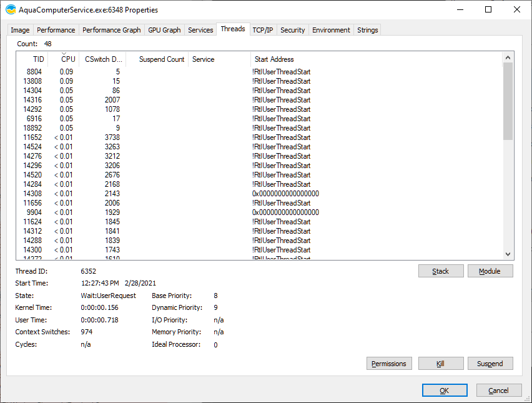Viewport: 532px width, 403px height.
Task: Open thread Permissions
Action: [389, 364]
